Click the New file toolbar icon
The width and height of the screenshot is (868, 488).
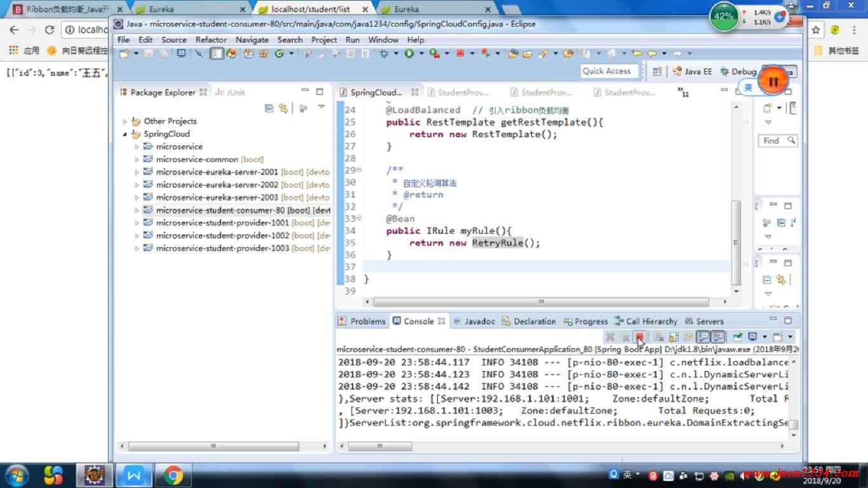(123, 53)
